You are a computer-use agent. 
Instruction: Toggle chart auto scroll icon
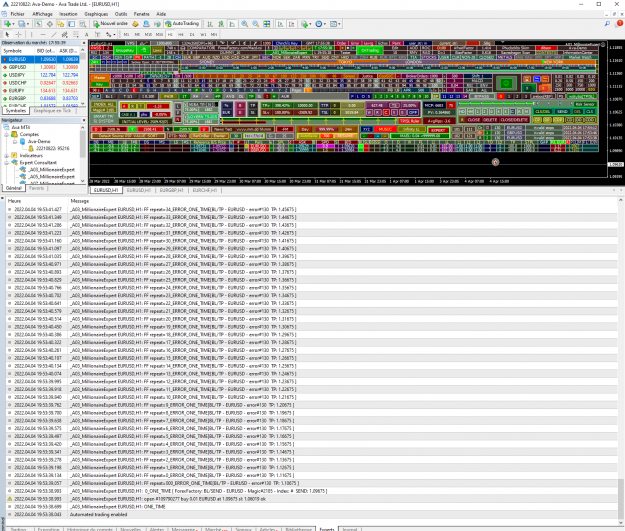click(280, 24)
